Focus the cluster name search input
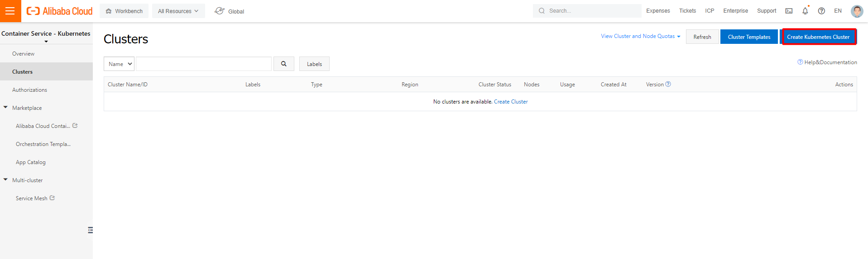This screenshot has width=868, height=259. (x=204, y=64)
